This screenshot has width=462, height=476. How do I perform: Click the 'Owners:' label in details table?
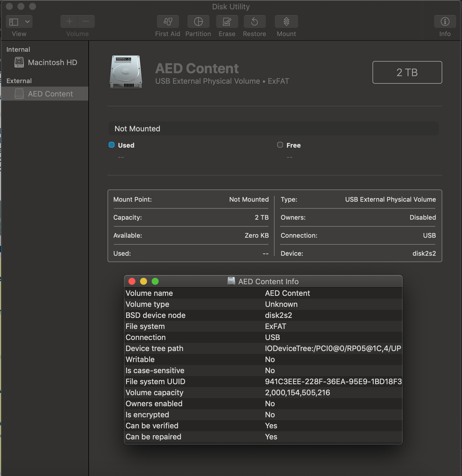tap(293, 217)
